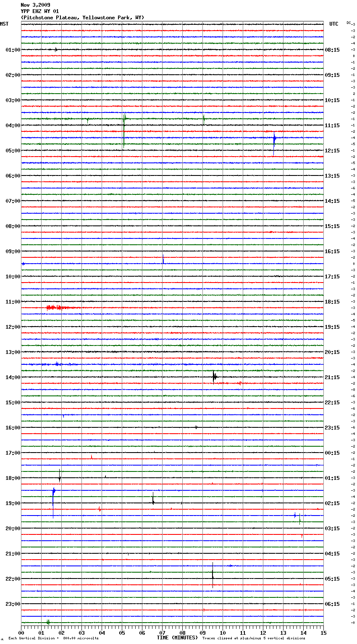Select the "08:00" MST hour label

coord(13,226)
